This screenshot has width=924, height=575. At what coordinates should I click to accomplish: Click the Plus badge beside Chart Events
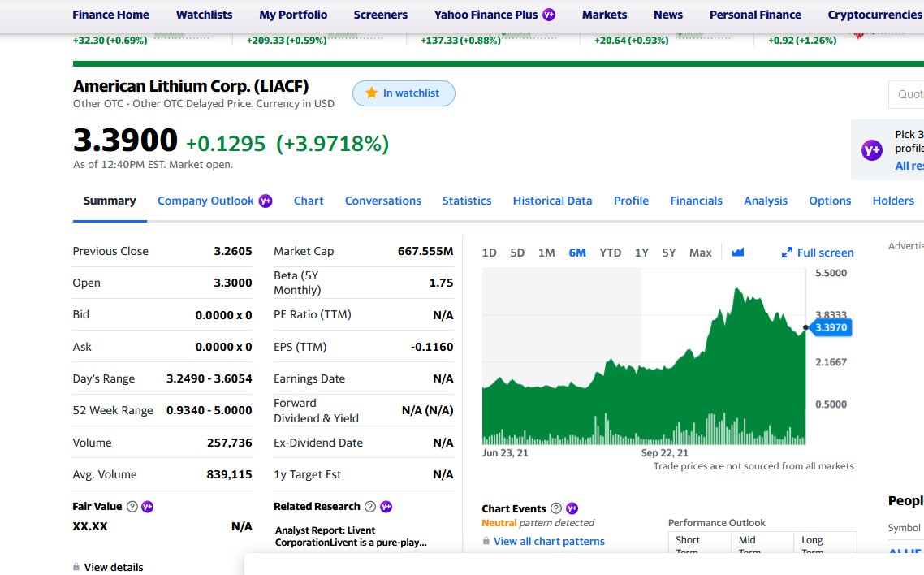click(x=572, y=508)
